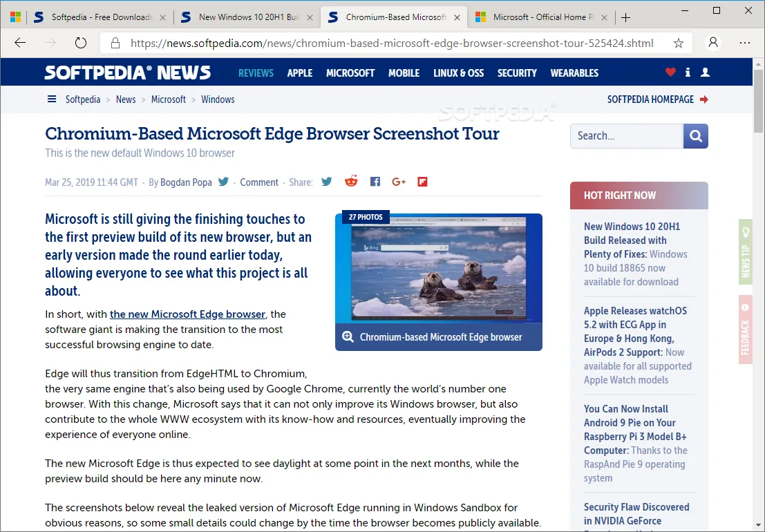Click the vertical scrollbar thumb
Screen dimensions: 765x532
tap(758, 101)
